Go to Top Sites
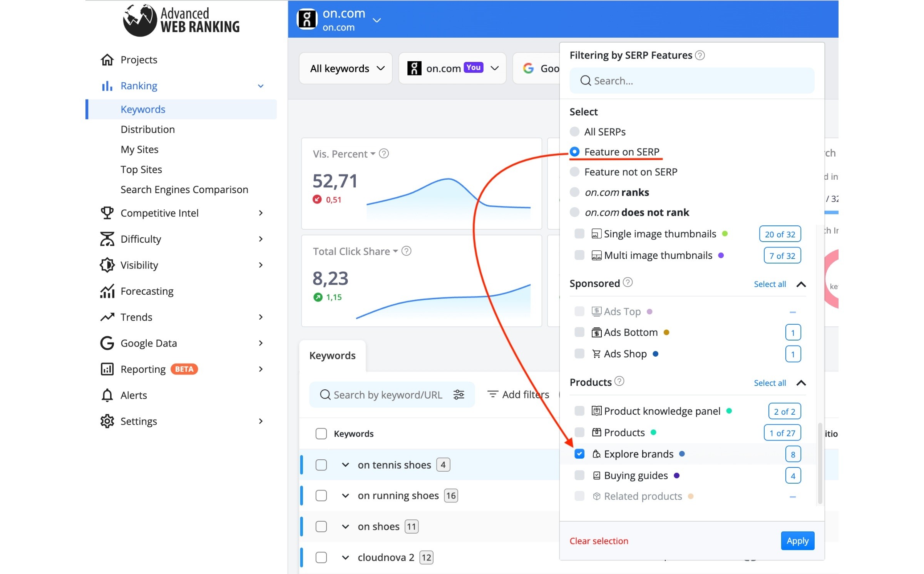 coord(141,169)
